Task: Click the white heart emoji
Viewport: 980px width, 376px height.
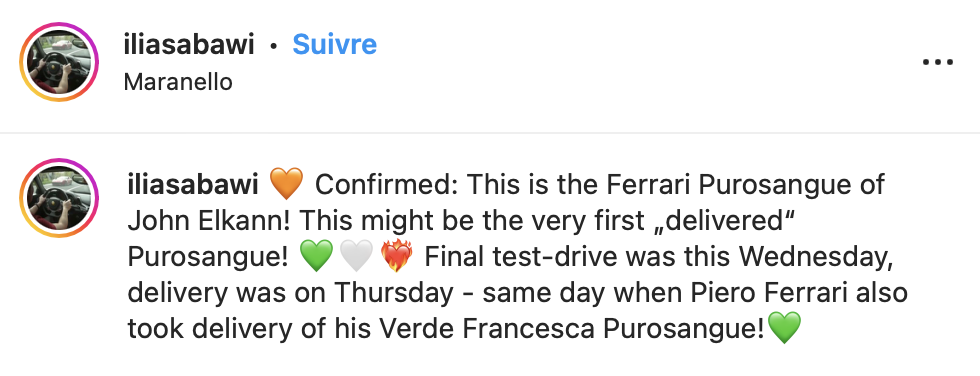Action: pyautogui.click(x=356, y=257)
